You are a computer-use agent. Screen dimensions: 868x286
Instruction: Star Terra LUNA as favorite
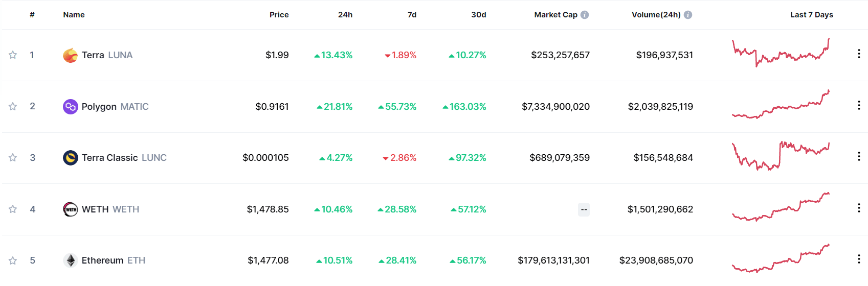point(13,55)
